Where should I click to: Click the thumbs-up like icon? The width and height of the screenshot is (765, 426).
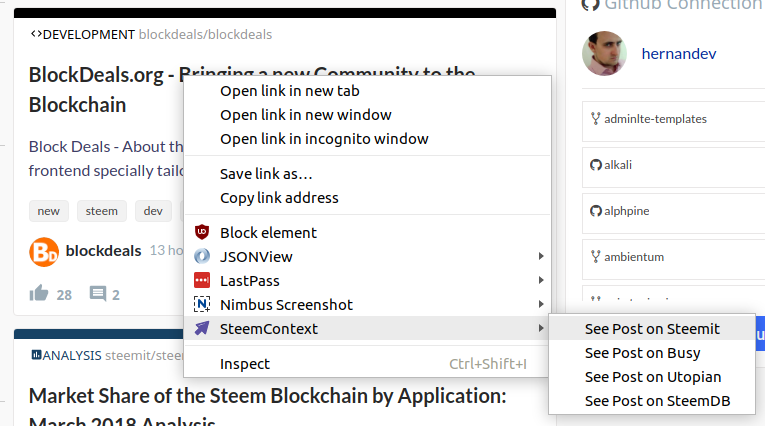[x=40, y=293]
